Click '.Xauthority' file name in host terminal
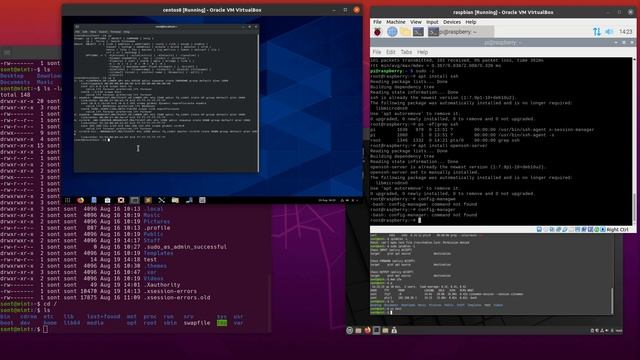The height and width of the screenshot is (360, 640). click(x=162, y=285)
